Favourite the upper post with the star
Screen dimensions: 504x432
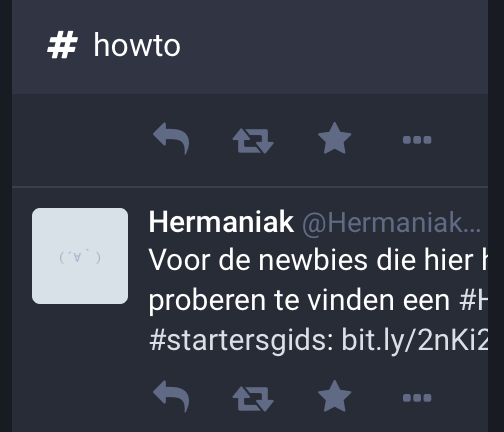tap(334, 138)
